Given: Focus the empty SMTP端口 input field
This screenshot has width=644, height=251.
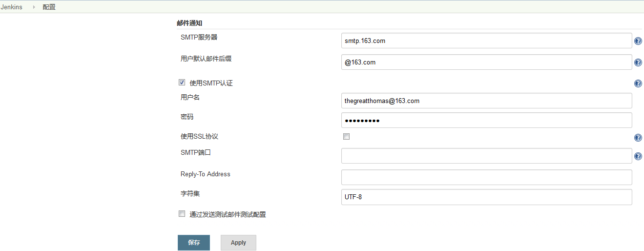Looking at the screenshot, I should click(487, 156).
